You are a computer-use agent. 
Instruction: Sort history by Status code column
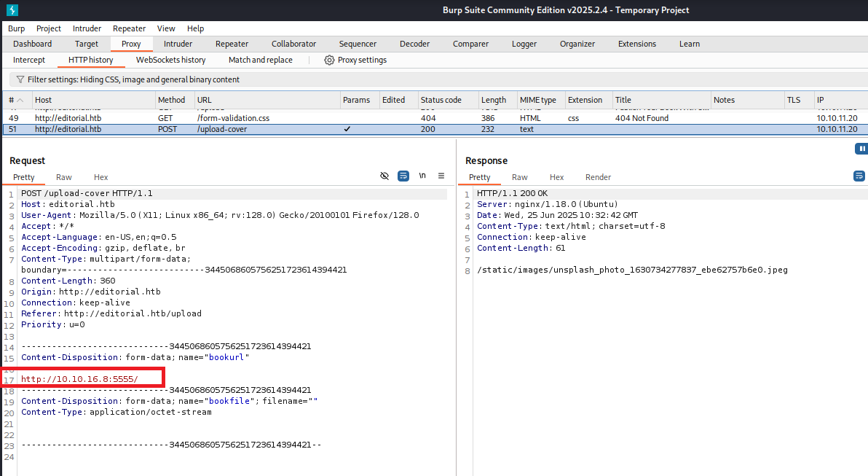(x=441, y=100)
